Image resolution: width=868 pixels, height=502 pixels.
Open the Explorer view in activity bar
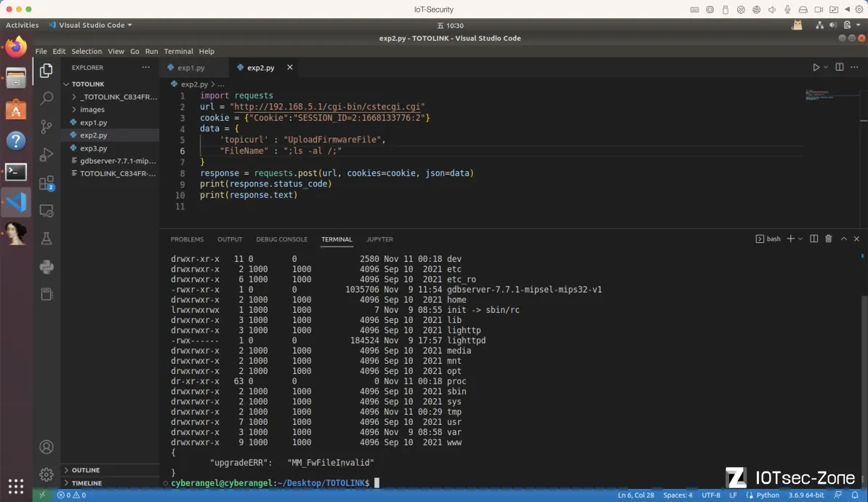[x=47, y=71]
